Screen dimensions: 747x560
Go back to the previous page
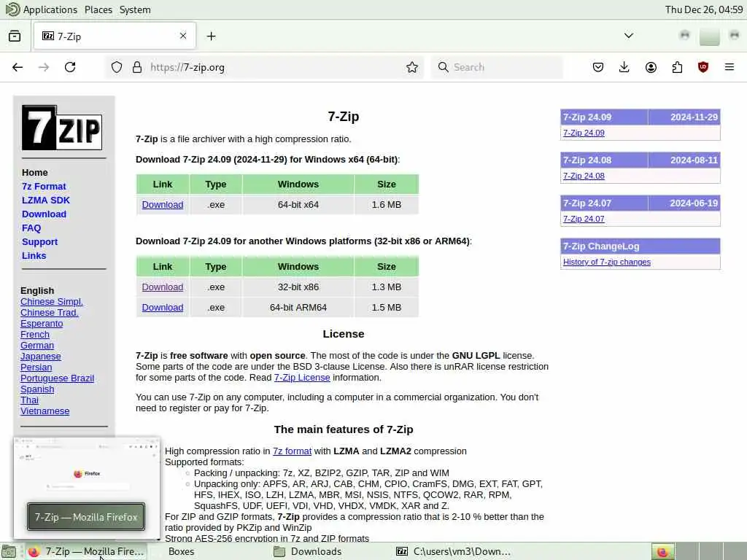18,67
